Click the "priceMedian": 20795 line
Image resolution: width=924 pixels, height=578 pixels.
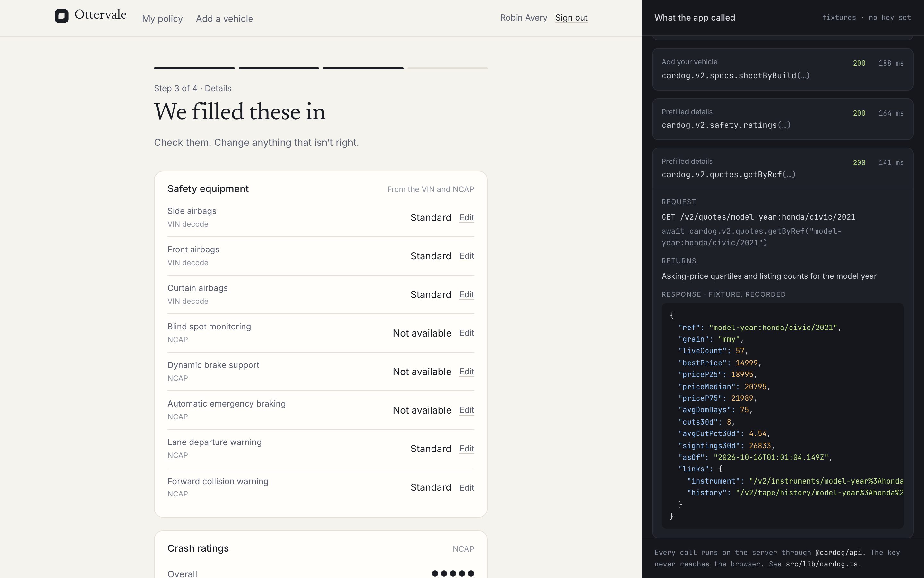coord(724,387)
